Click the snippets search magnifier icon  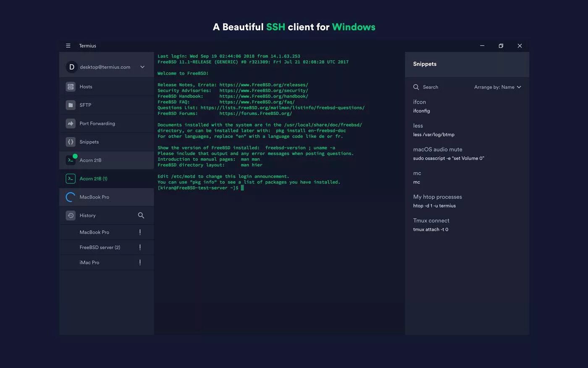pyautogui.click(x=416, y=87)
